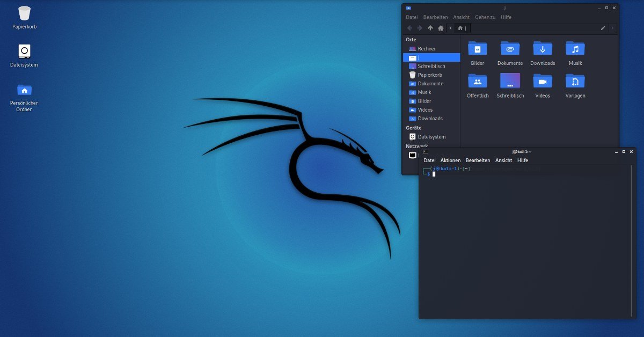Select the Vorlagen folder icon
Image resolution: width=644 pixels, height=337 pixels.
tap(575, 86)
